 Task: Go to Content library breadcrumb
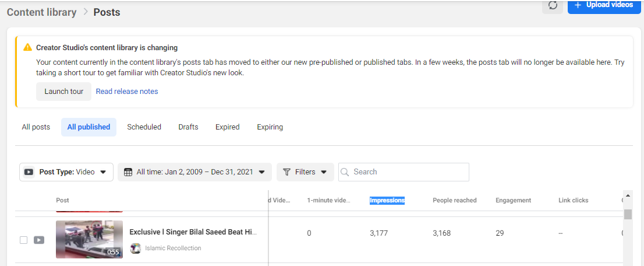41,12
